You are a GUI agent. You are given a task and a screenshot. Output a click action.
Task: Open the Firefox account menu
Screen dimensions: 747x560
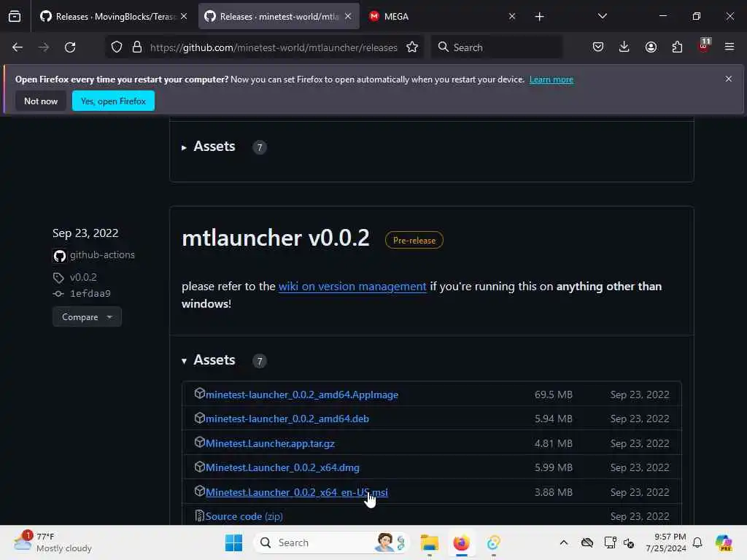click(x=651, y=47)
